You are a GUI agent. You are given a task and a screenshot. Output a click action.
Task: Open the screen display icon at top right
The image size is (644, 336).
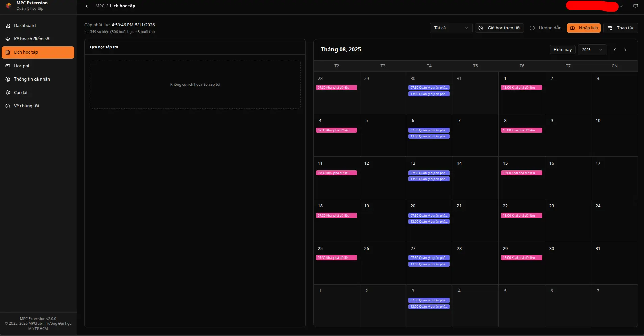[635, 6]
